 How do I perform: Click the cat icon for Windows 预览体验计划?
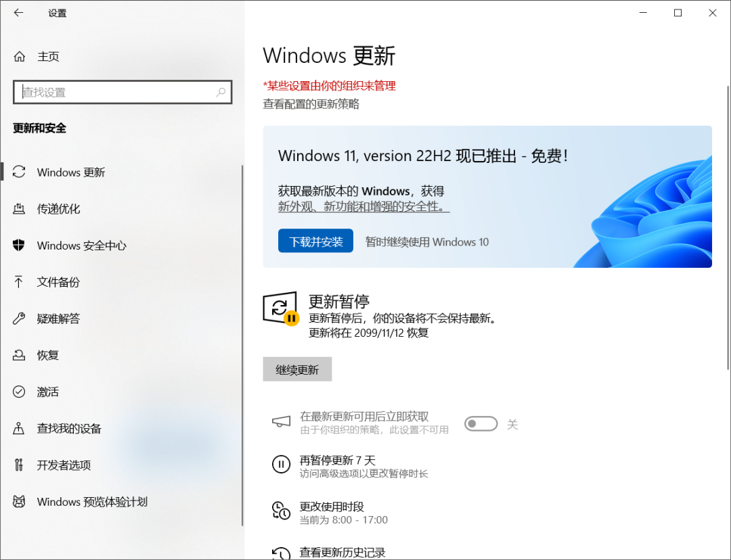point(19,501)
